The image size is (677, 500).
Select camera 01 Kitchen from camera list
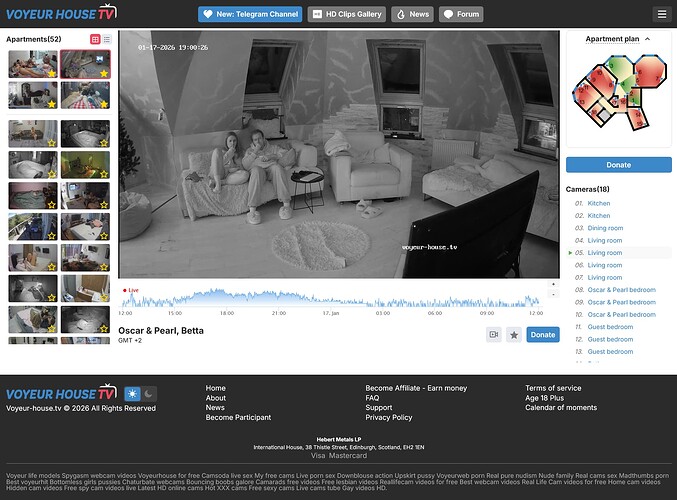(x=598, y=204)
